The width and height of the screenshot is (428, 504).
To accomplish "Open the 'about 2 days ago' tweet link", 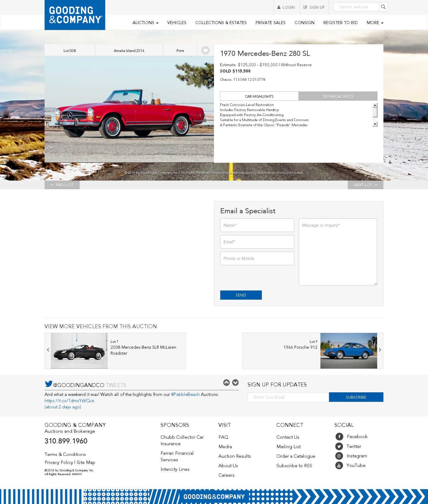I will coord(63,407).
